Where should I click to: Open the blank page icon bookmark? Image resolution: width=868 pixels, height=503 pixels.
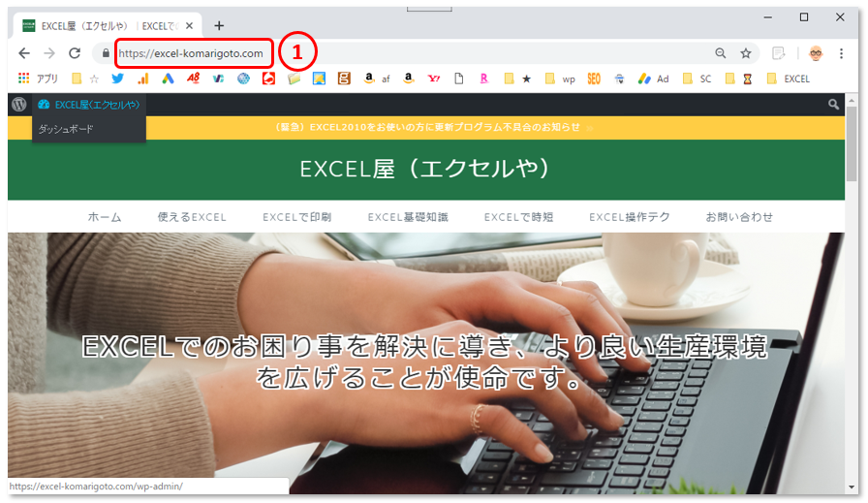coord(459,79)
